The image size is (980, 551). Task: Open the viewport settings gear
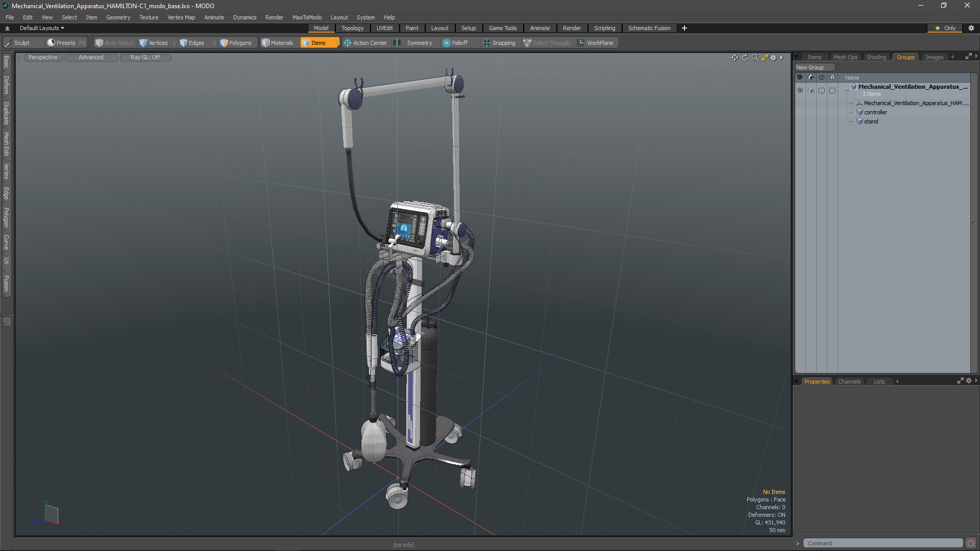pos(774,58)
